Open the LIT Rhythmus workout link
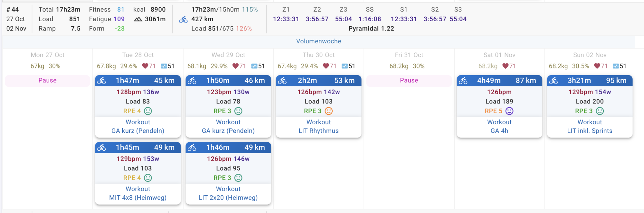The width and height of the screenshot is (644, 213). [x=318, y=131]
